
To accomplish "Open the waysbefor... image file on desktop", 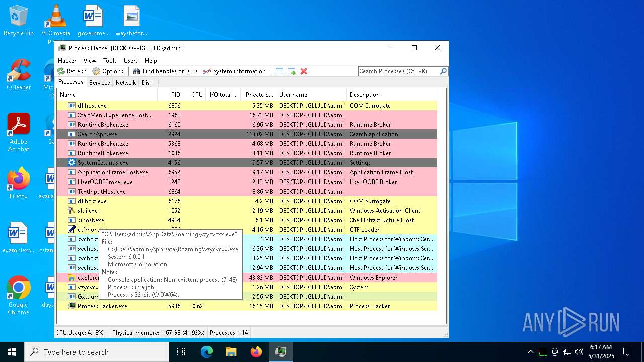I will (131, 21).
